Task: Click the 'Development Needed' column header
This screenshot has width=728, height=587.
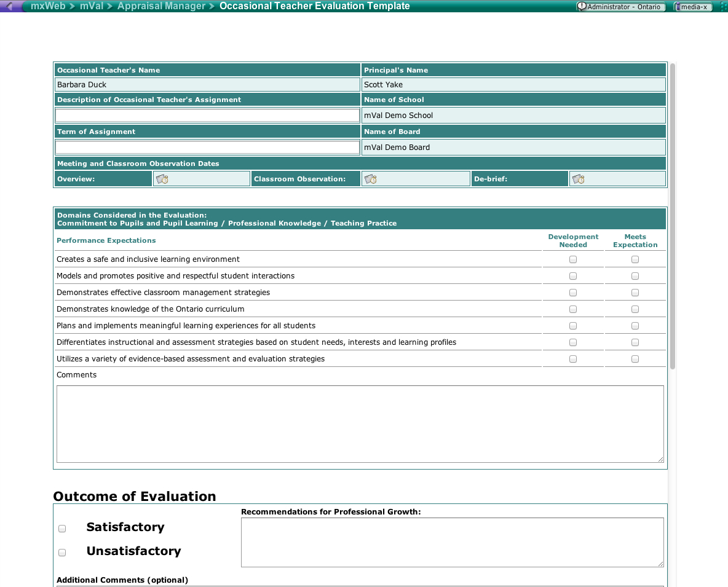Action: coord(574,241)
